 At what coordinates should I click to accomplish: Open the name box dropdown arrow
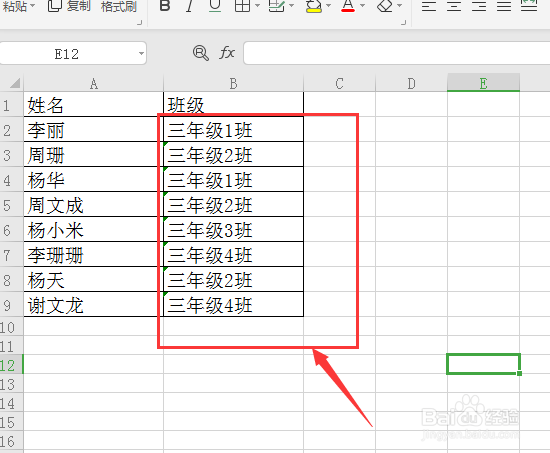(141, 53)
